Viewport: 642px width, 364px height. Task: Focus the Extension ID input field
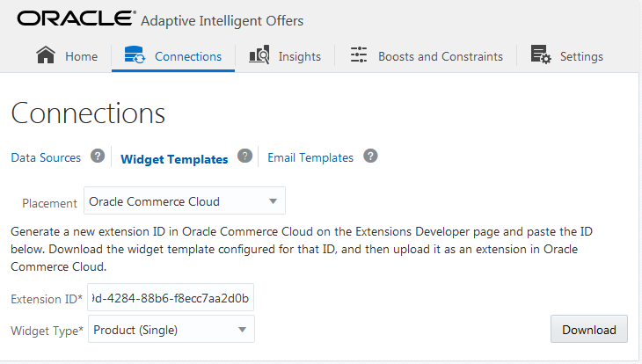coord(171,298)
